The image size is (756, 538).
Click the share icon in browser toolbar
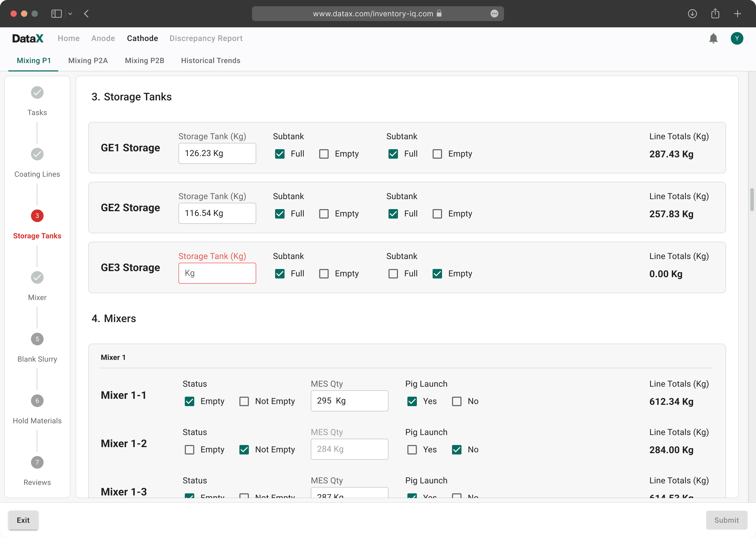[715, 14]
